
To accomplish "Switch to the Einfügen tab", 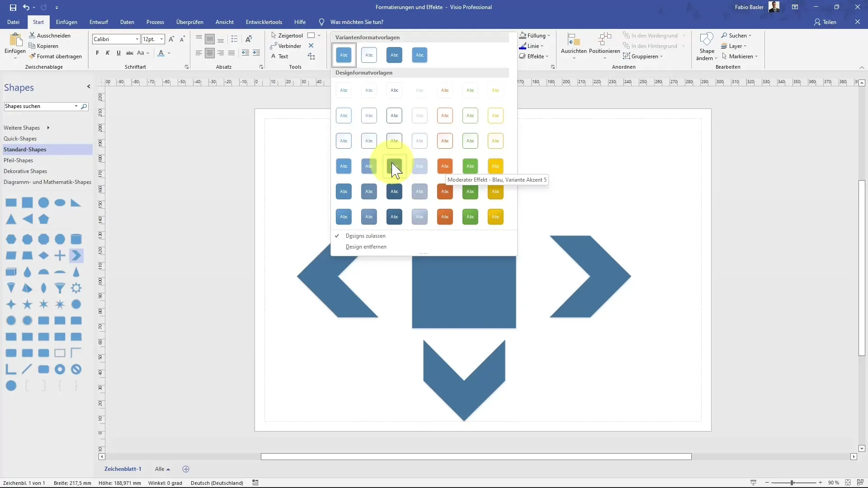I will pyautogui.click(x=66, y=22).
